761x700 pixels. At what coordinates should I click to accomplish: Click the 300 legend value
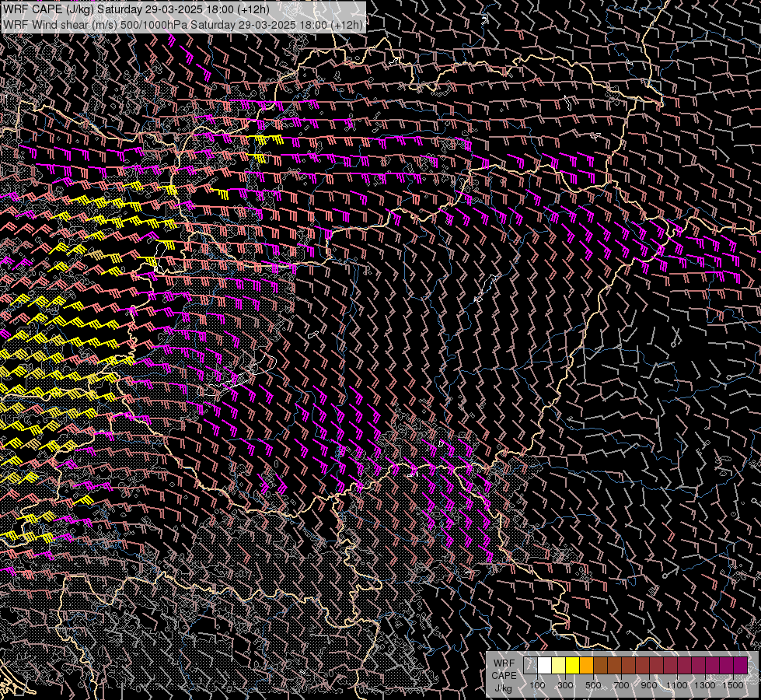[x=565, y=685]
